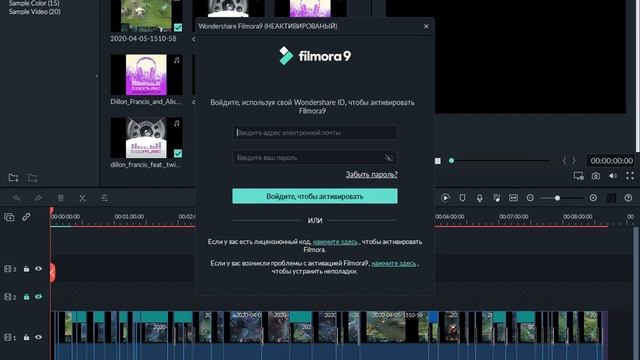
Task: Click the redo icon in the timeline toolbar
Action: coord(38,198)
